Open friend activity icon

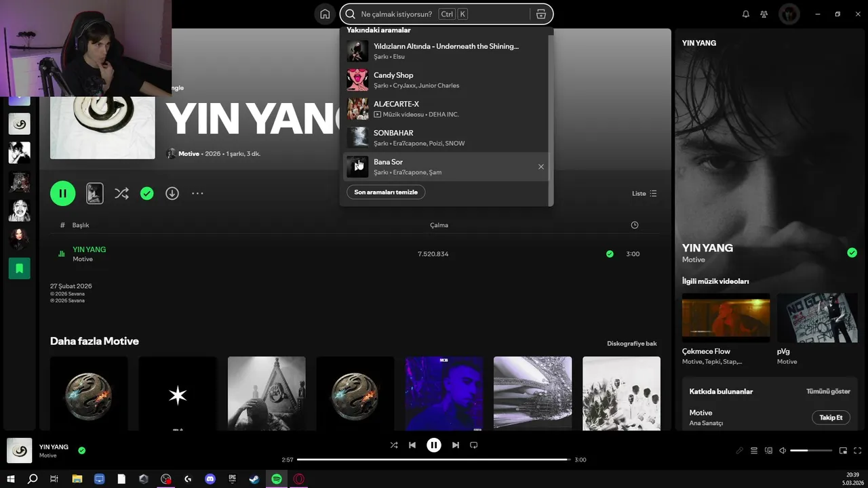pyautogui.click(x=764, y=14)
